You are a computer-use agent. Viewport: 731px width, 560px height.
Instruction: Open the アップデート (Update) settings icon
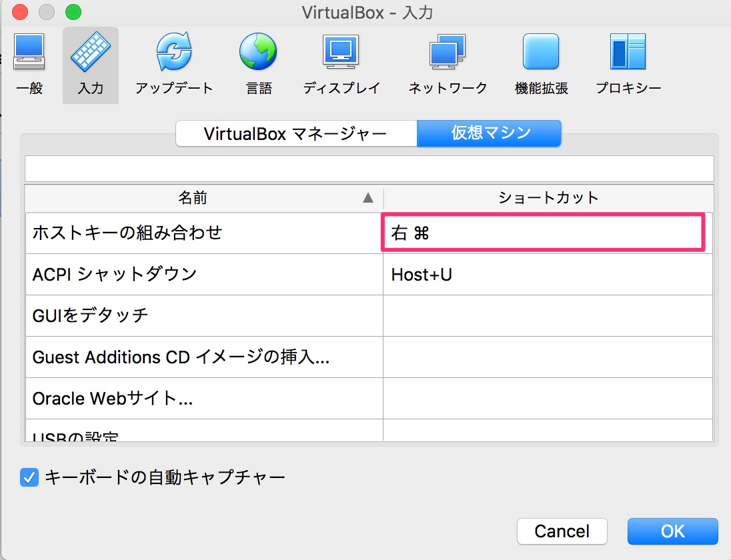173,63
